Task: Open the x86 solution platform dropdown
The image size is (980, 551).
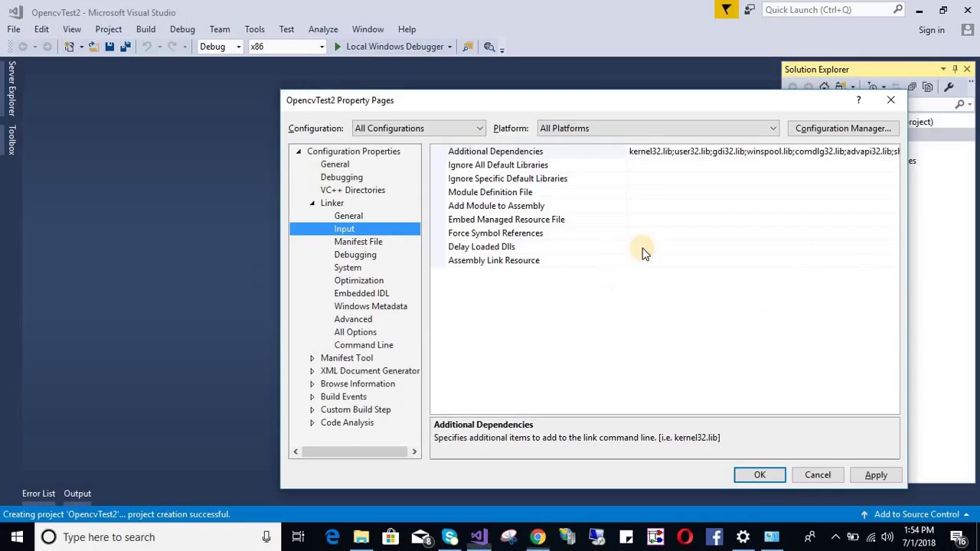Action: (287, 47)
